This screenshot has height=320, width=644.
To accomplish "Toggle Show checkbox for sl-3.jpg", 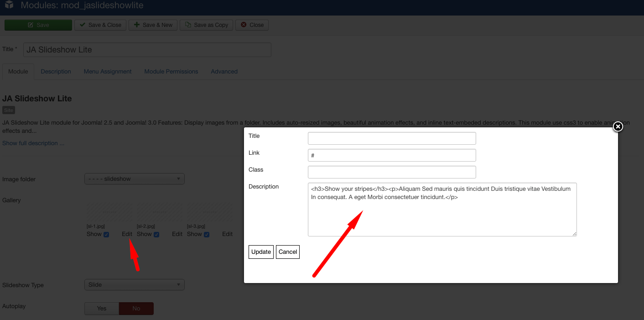I will pos(207,235).
